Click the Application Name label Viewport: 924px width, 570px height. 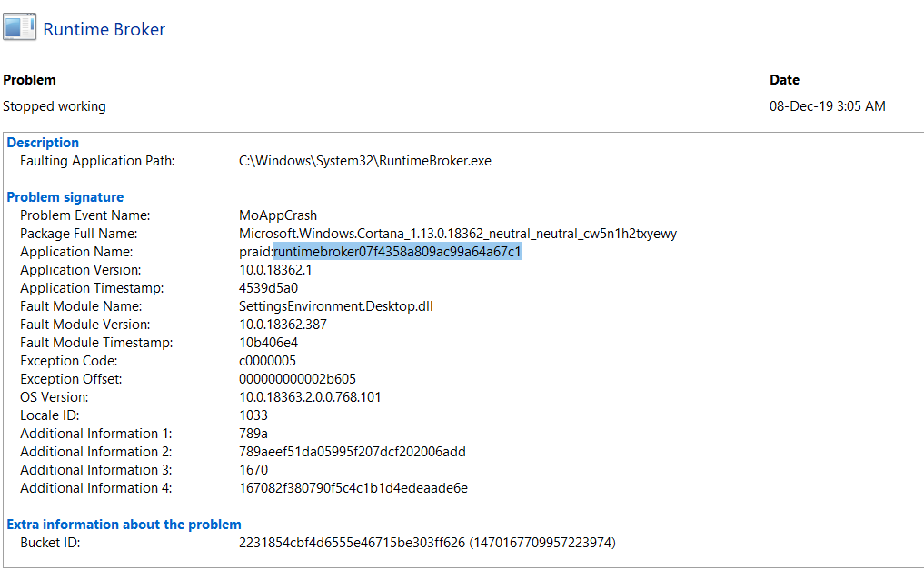pos(76,252)
